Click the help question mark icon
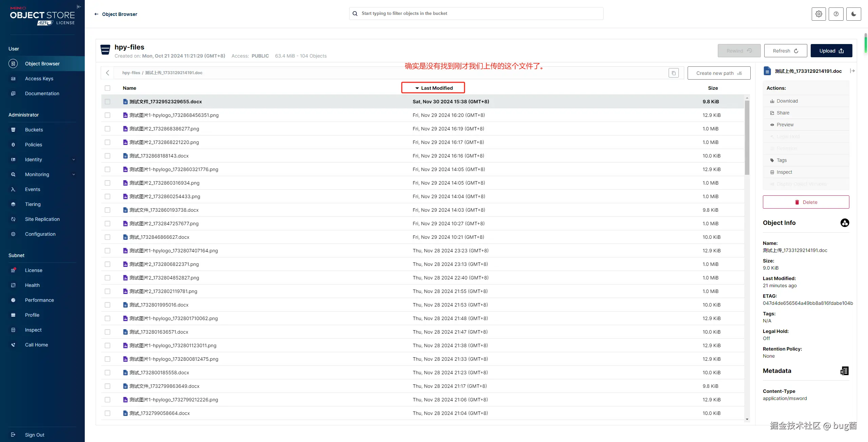Screen dimensions: 868x442 (x=836, y=14)
